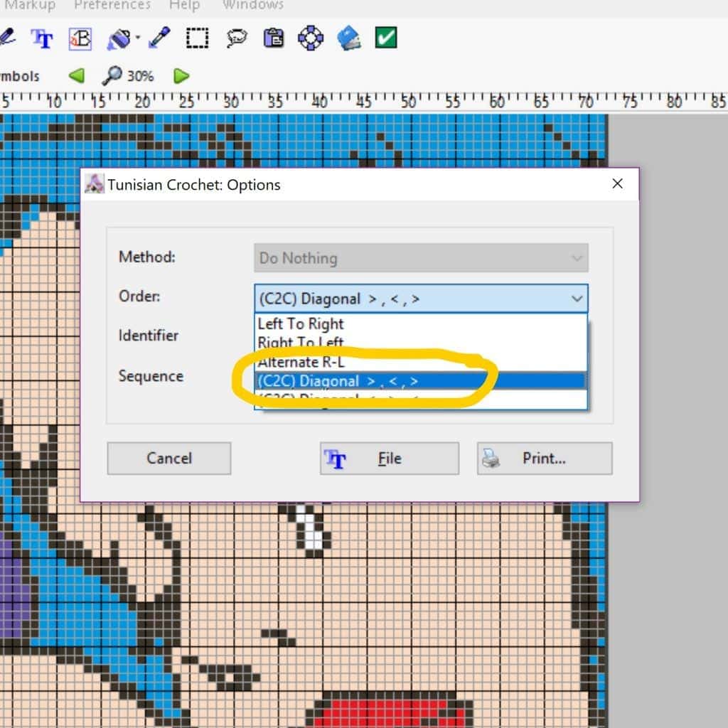
Task: Click the File button in dialog
Action: click(x=390, y=459)
